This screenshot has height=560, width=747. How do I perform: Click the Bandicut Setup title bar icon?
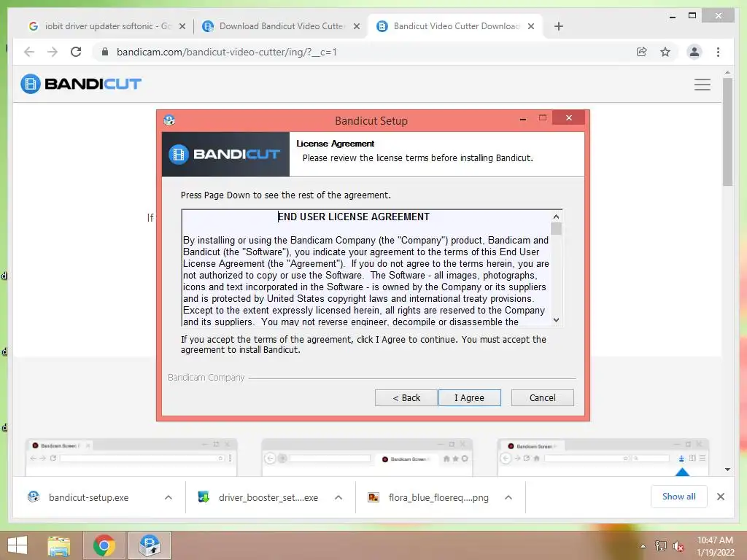coord(169,120)
